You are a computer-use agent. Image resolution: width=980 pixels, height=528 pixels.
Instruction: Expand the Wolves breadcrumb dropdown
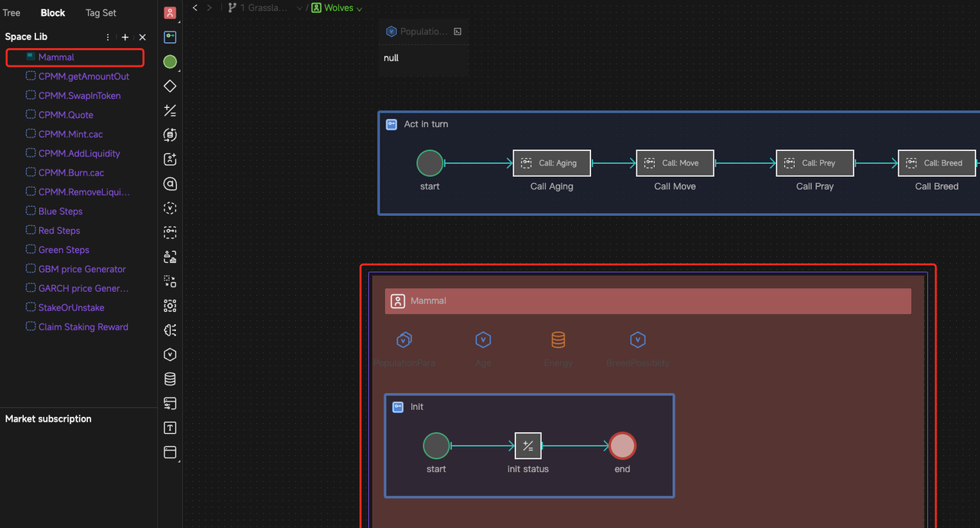click(359, 8)
